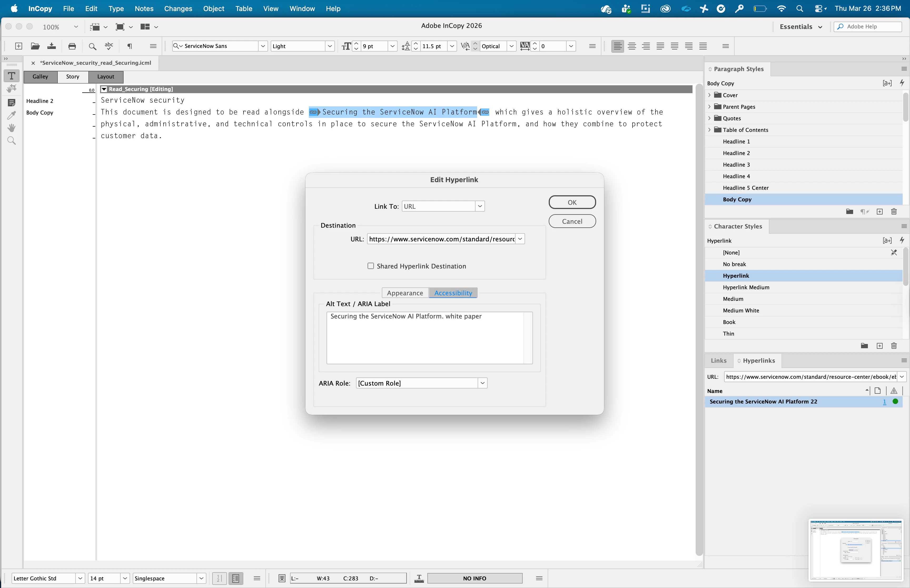Select the Type tool in the toolbox
The width and height of the screenshot is (910, 588).
click(12, 76)
